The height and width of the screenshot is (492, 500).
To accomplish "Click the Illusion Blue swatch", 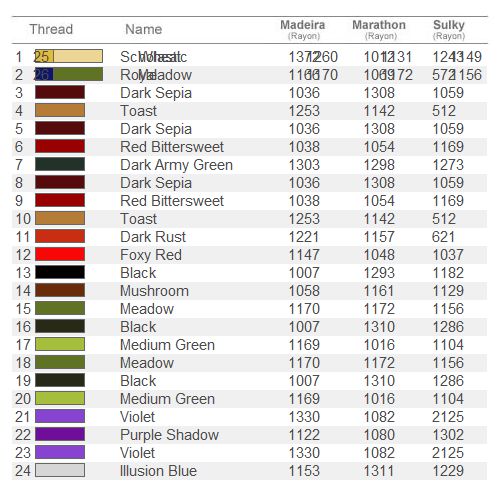I will coord(60,470).
